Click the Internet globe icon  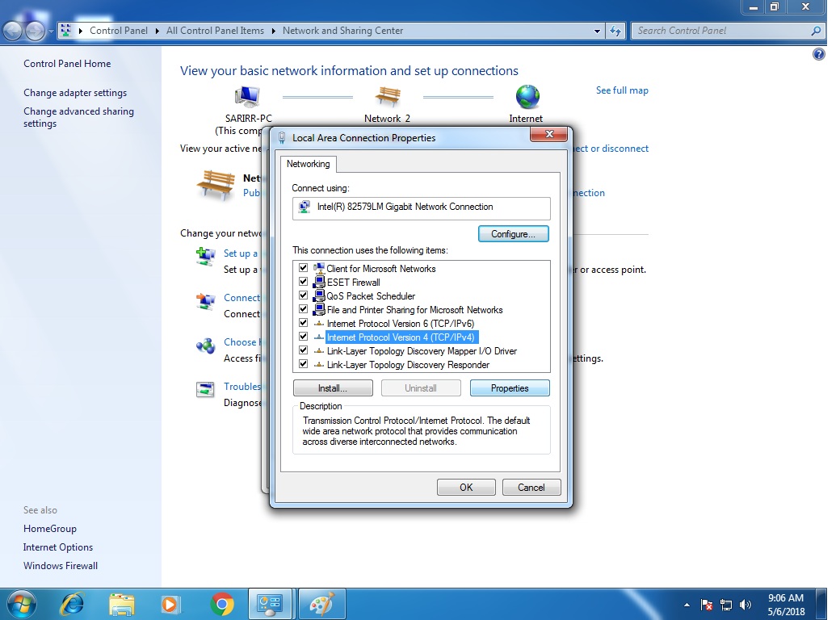pyautogui.click(x=527, y=97)
